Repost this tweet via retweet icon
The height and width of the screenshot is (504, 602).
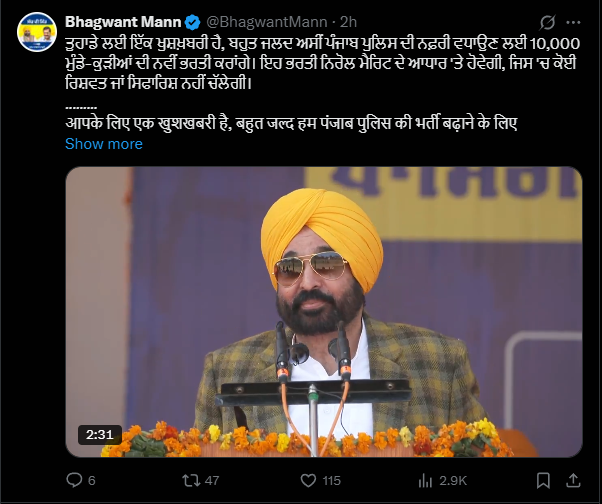click(191, 480)
